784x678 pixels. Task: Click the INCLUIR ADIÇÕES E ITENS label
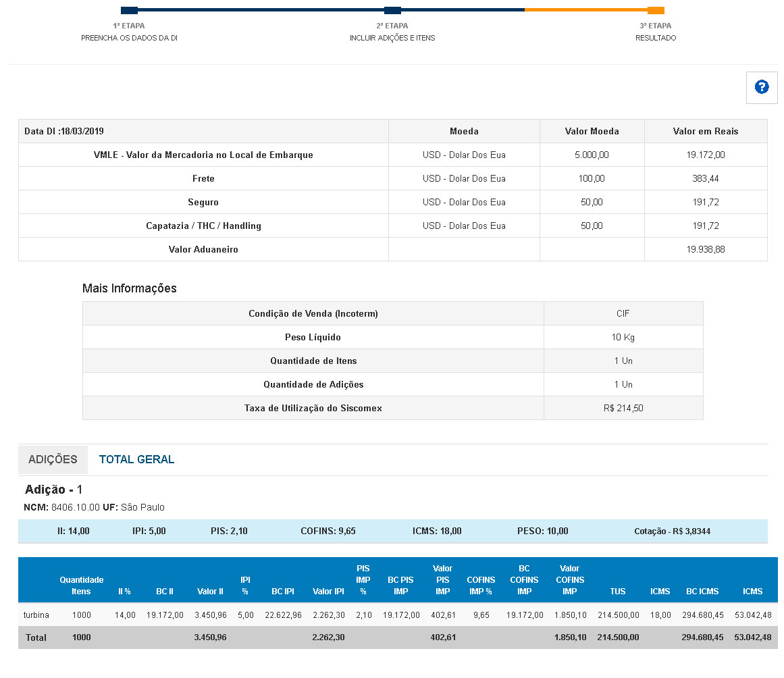[392, 38]
